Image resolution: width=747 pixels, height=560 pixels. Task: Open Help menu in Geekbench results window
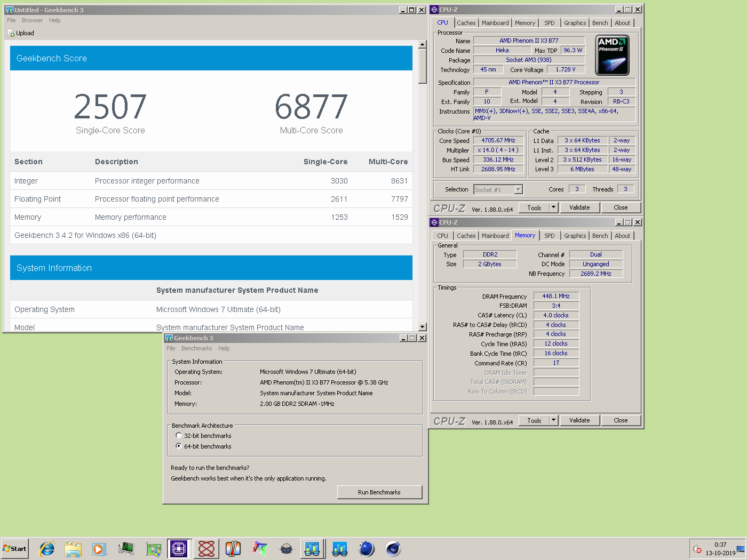(x=55, y=20)
